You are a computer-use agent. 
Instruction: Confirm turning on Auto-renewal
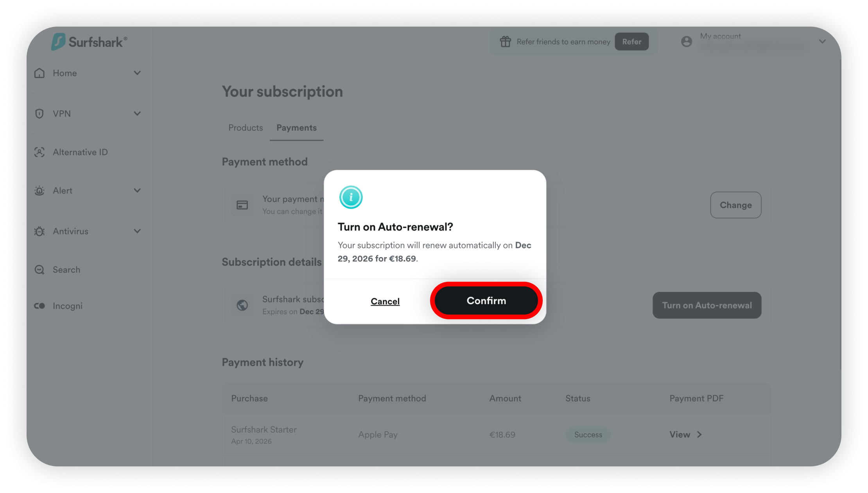486,300
